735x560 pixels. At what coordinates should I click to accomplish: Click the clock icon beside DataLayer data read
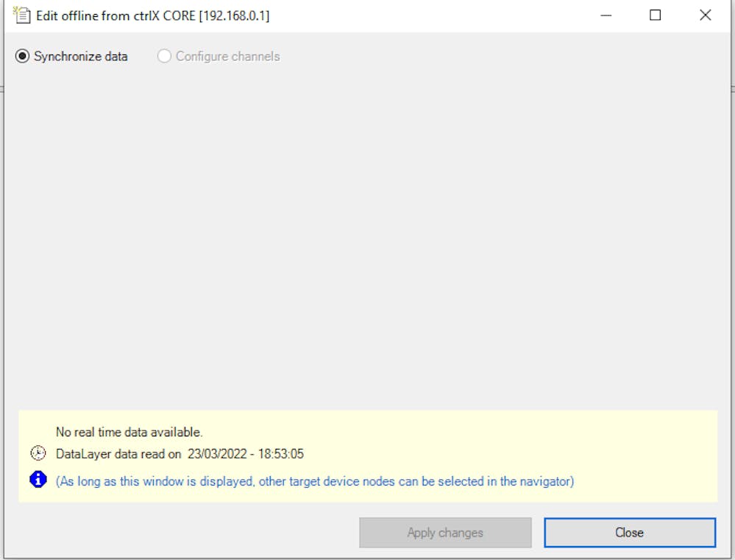(x=38, y=454)
